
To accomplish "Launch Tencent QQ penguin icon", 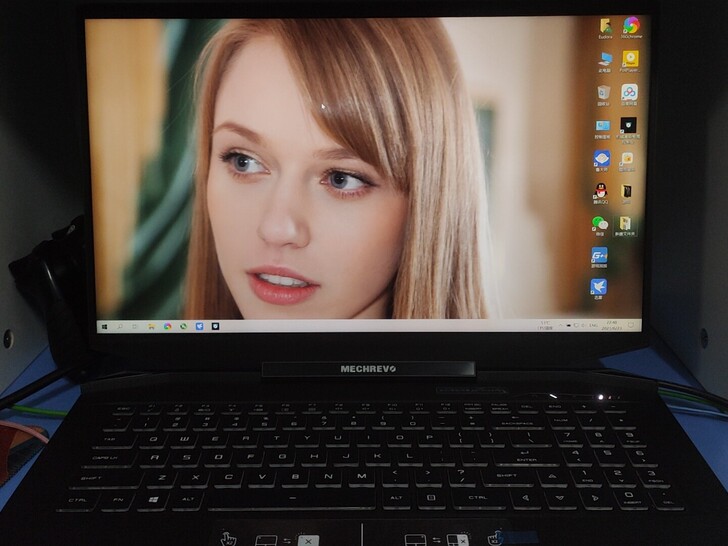I will click(x=600, y=191).
